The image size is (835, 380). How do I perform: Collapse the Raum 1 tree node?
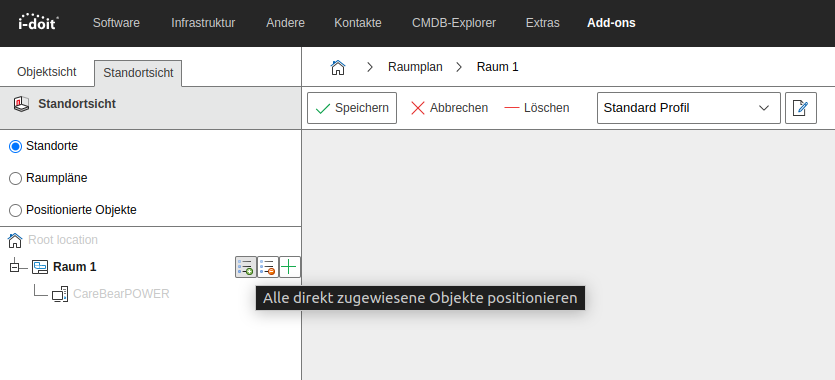(x=14, y=267)
